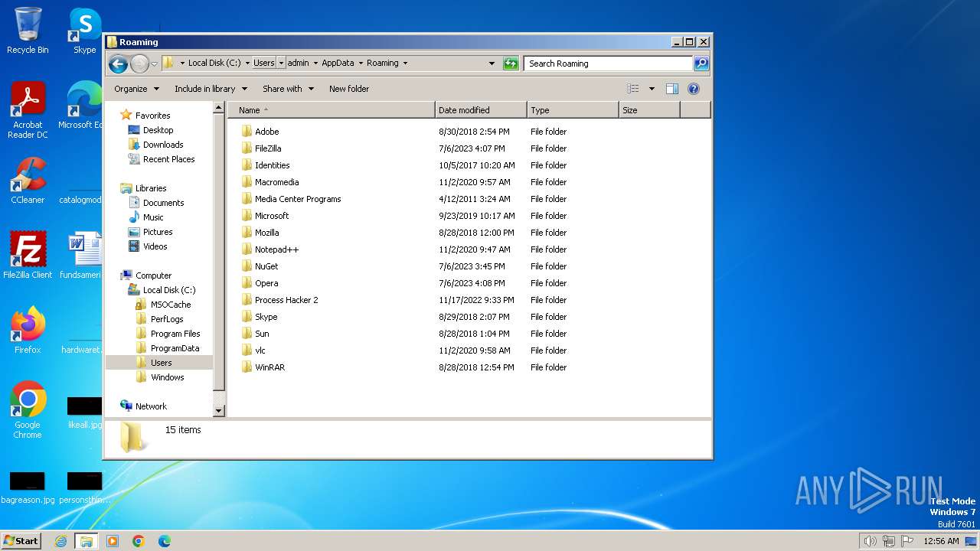The width and height of the screenshot is (980, 551).
Task: Select the NuGet folder
Action: click(266, 266)
